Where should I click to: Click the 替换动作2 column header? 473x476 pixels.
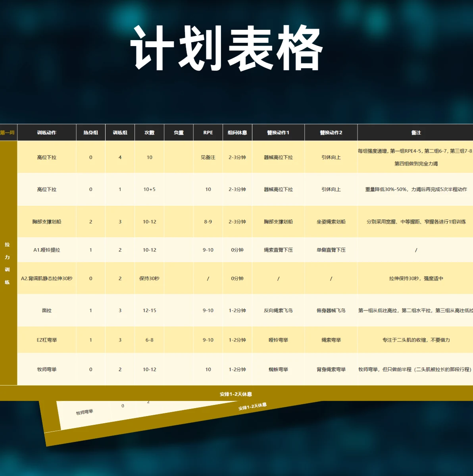[331, 132]
